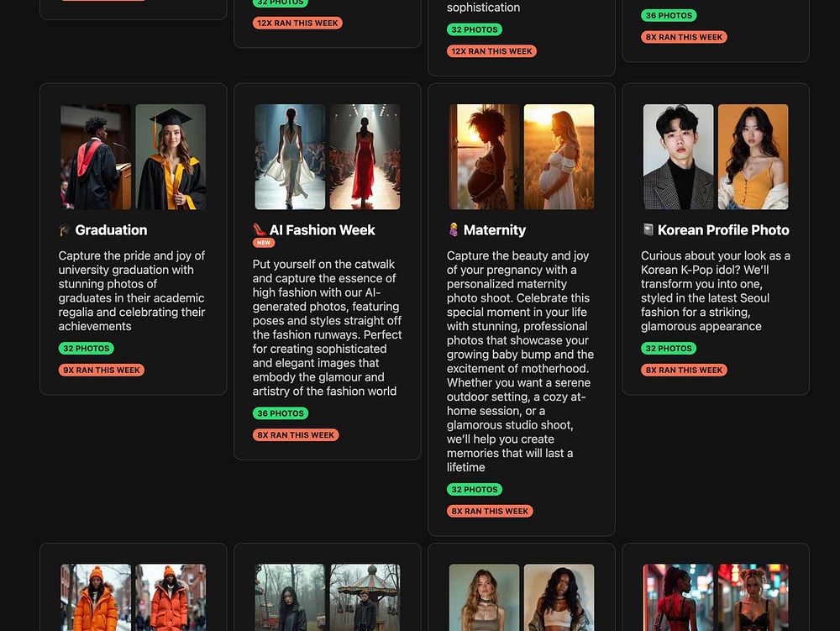
Task: Click the icon beside Korean Profile Photo
Action: (648, 229)
